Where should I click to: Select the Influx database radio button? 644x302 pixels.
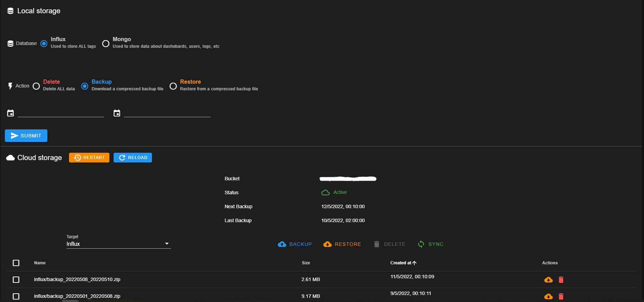tap(44, 44)
